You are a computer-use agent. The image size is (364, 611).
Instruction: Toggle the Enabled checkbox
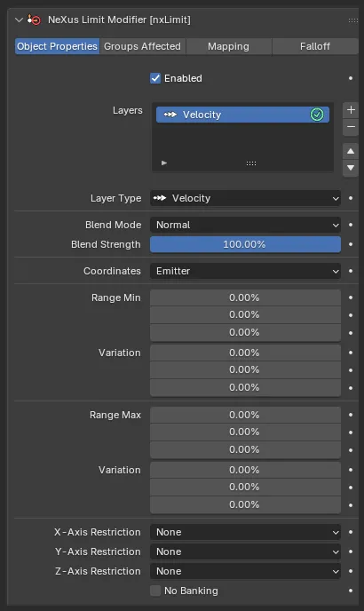[x=155, y=78]
